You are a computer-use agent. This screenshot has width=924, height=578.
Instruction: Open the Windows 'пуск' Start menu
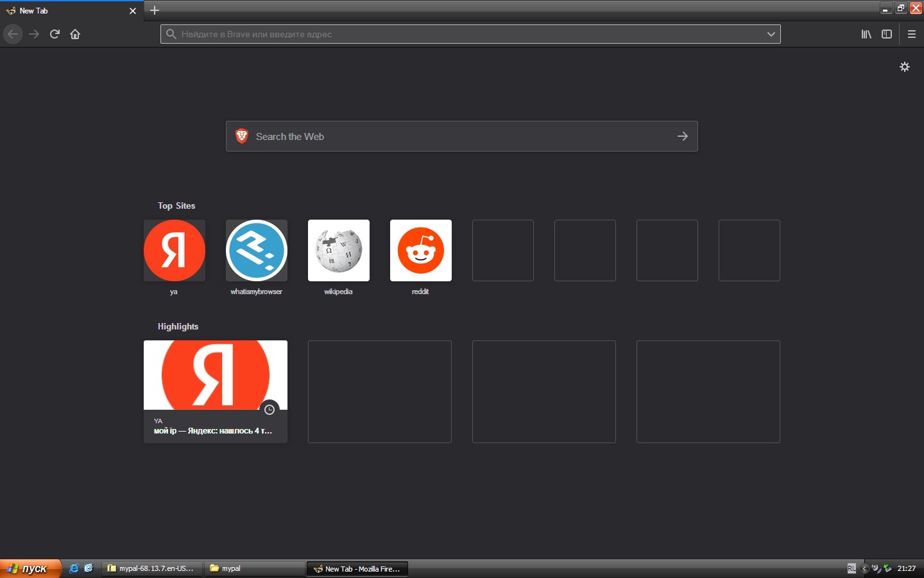31,568
